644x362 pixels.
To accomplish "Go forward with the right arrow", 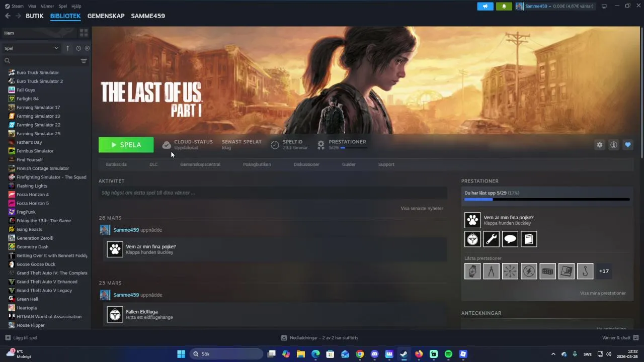I will [18, 16].
